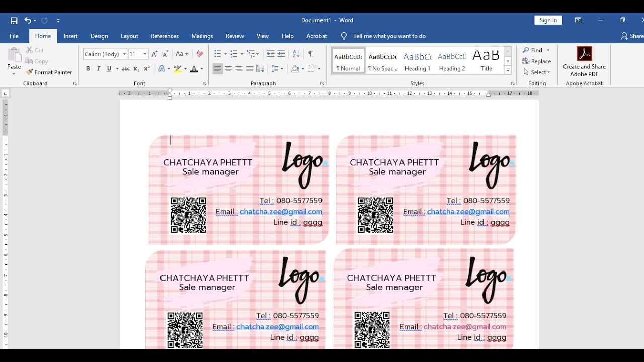Open the Acrobat tab
This screenshot has width=644, height=362.
click(x=316, y=36)
